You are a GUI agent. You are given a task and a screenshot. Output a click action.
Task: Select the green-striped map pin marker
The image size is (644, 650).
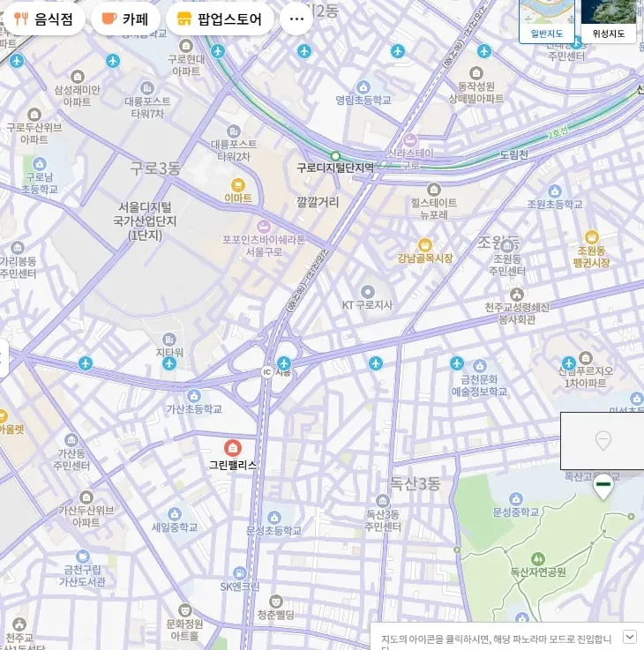(603, 487)
